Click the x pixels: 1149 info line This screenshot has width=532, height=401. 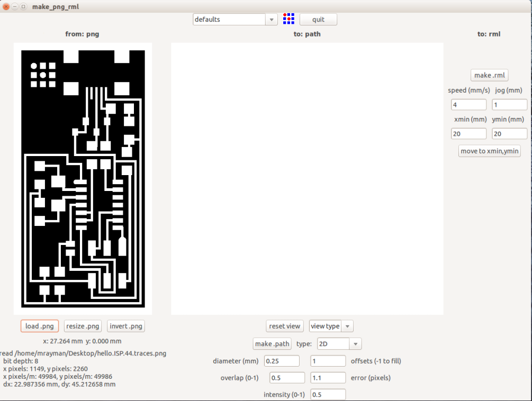(46, 369)
